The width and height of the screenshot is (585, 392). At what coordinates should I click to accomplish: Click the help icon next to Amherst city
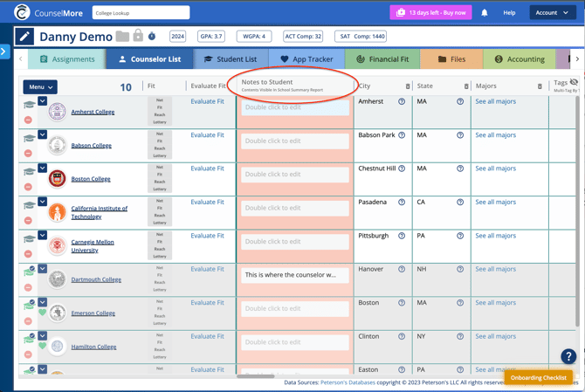[402, 101]
